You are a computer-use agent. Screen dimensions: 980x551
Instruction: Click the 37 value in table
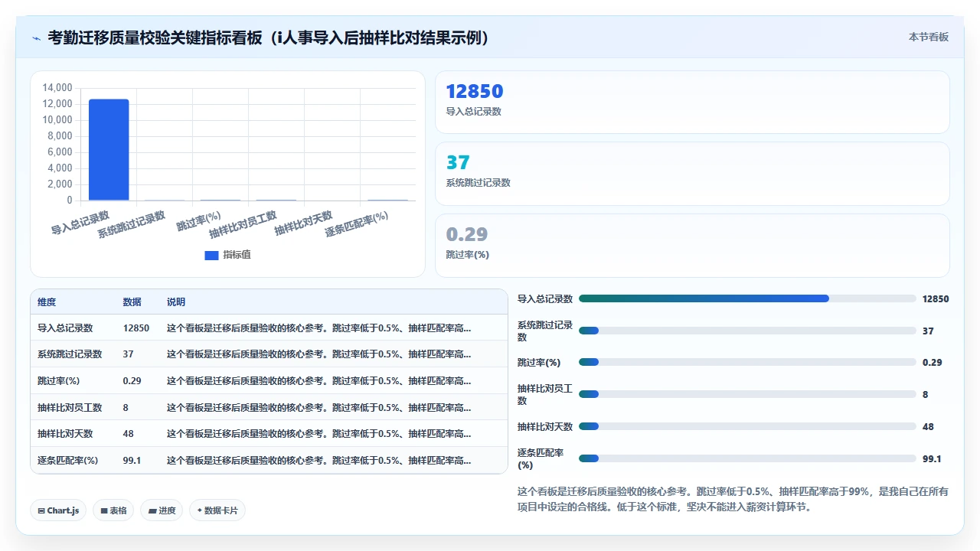tap(128, 354)
